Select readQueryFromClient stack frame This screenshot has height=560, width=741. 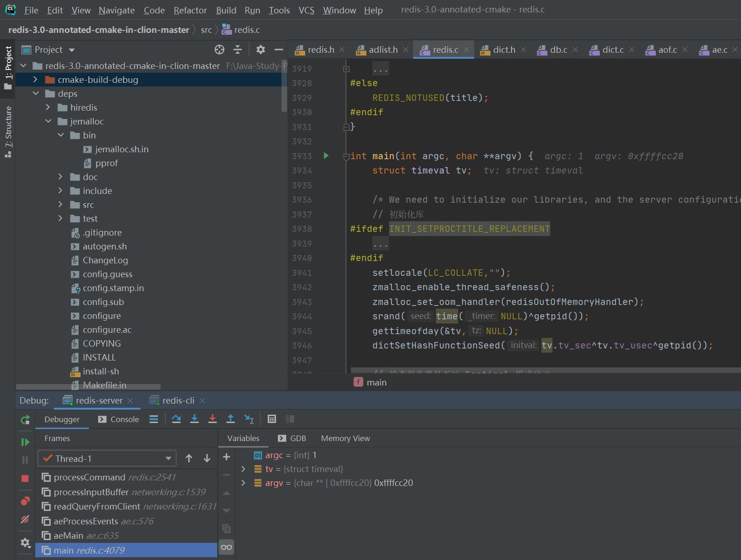pyautogui.click(x=126, y=506)
